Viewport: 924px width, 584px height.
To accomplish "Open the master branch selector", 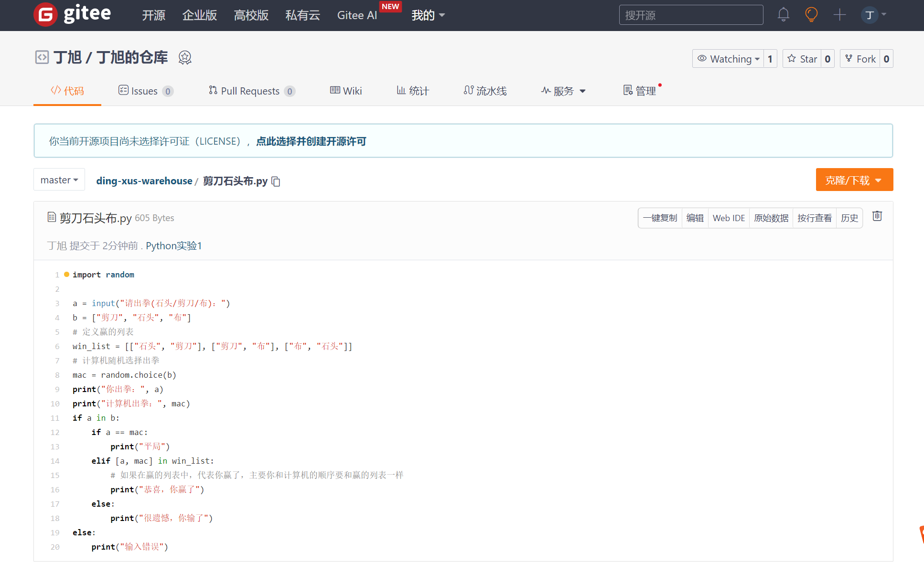I will point(59,180).
